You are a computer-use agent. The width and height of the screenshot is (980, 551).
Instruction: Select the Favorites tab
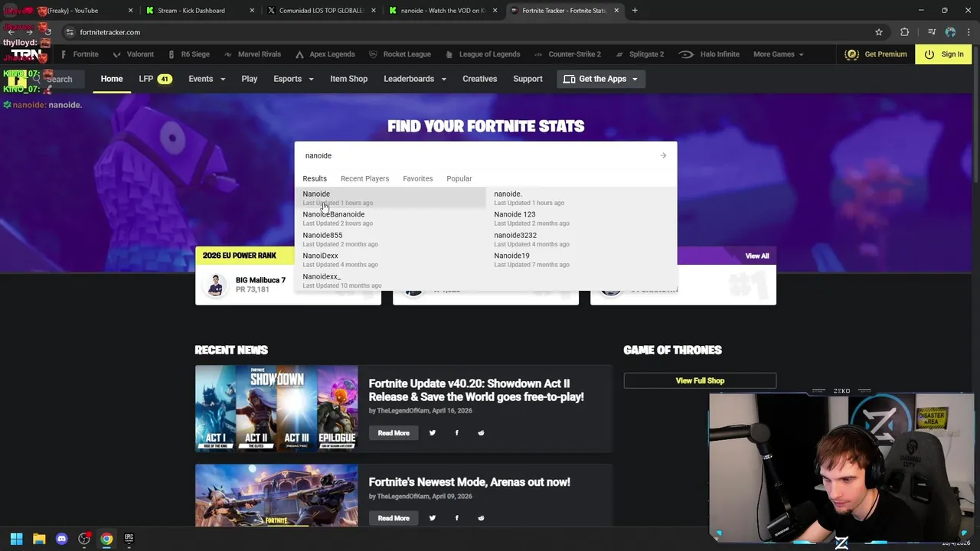[418, 178]
